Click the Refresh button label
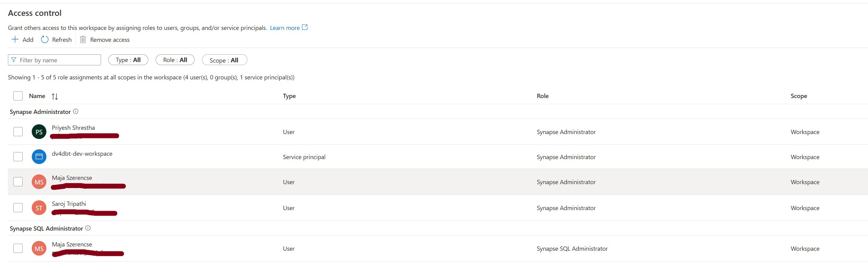This screenshot has height=277, width=868. pos(62,40)
